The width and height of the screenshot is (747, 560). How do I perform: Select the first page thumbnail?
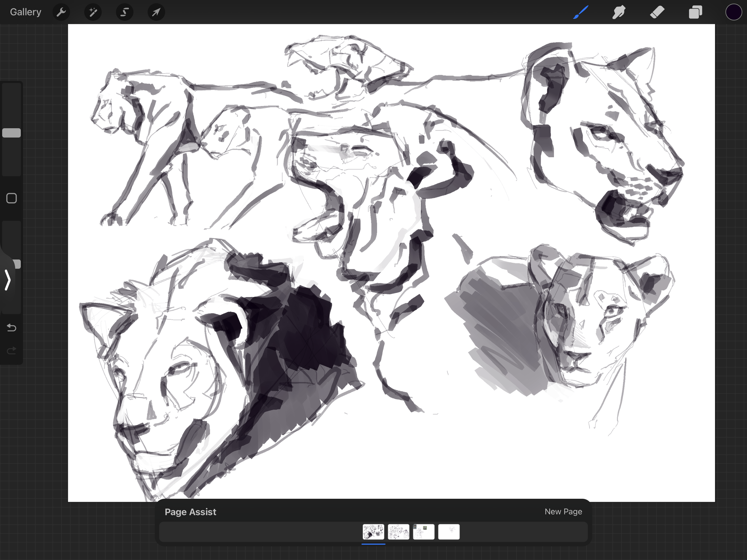(373, 532)
